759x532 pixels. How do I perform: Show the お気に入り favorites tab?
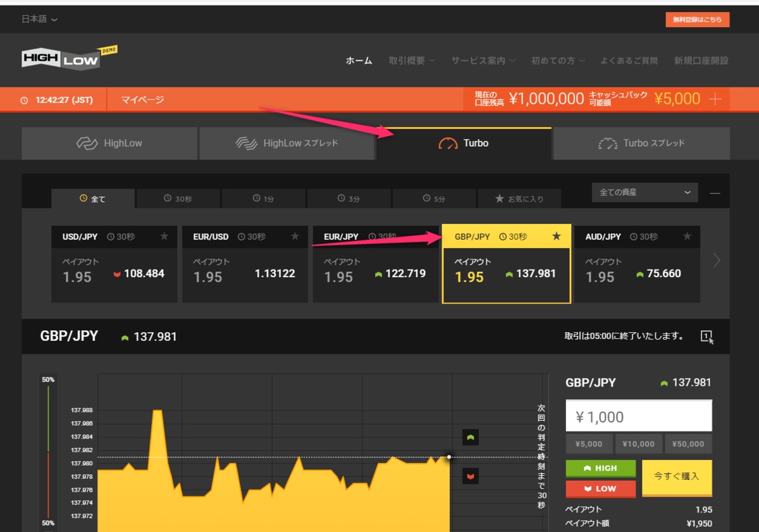[520, 199]
